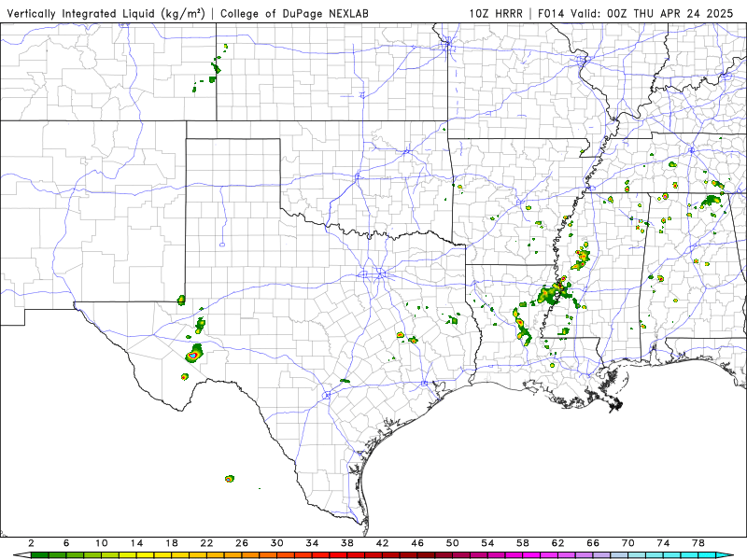
Task: Click the legend value "62"
Action: 558,543
